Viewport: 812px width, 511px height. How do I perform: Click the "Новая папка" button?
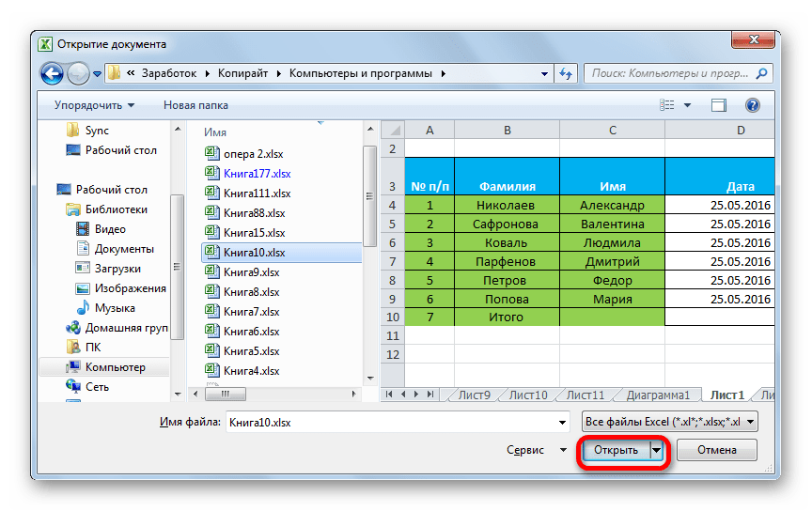pyautogui.click(x=195, y=105)
